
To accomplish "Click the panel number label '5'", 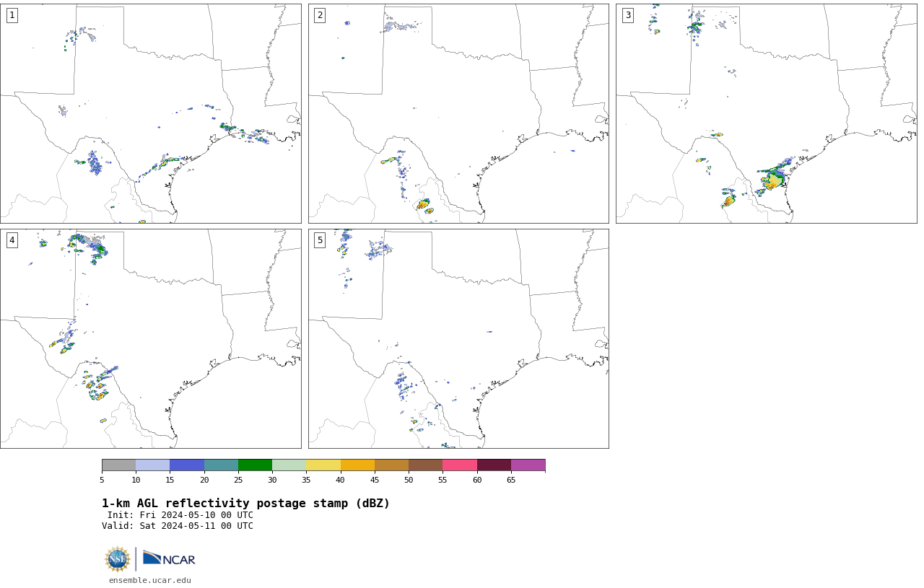I will (320, 240).
